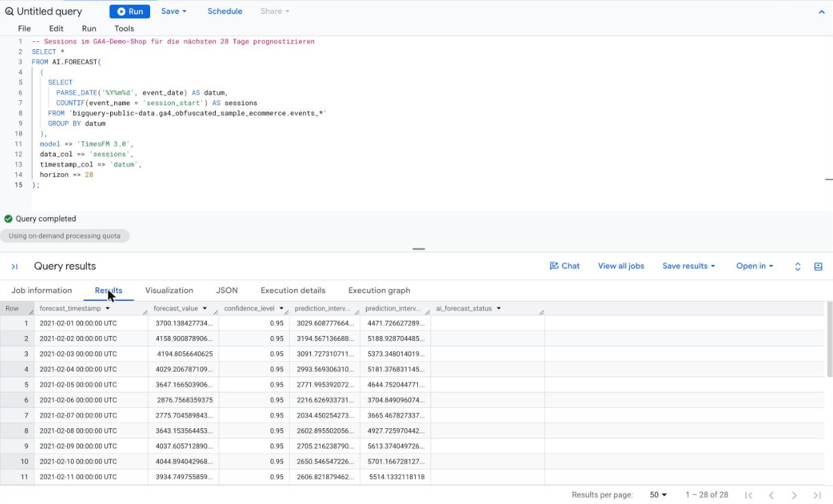This screenshot has width=833, height=504.
Task: Switch to the Execution details tab
Action: (x=293, y=290)
